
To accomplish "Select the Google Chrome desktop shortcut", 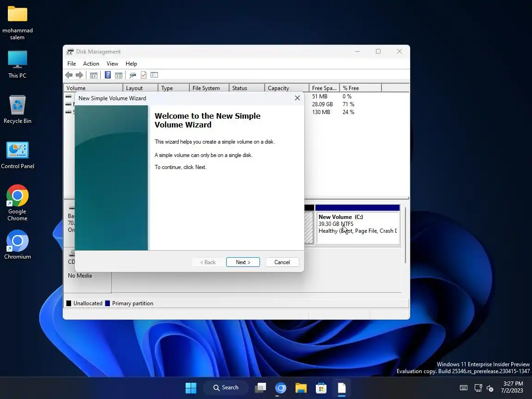I will (x=17, y=203).
